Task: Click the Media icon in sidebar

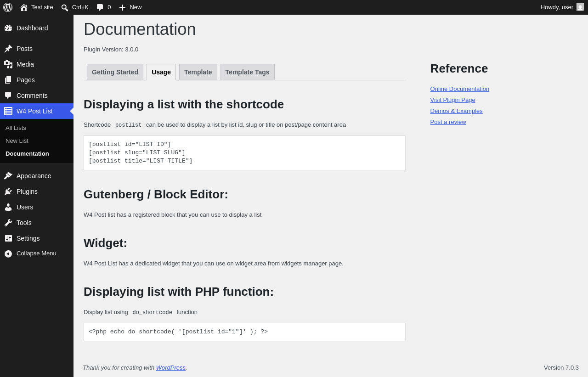Action: tap(8, 64)
